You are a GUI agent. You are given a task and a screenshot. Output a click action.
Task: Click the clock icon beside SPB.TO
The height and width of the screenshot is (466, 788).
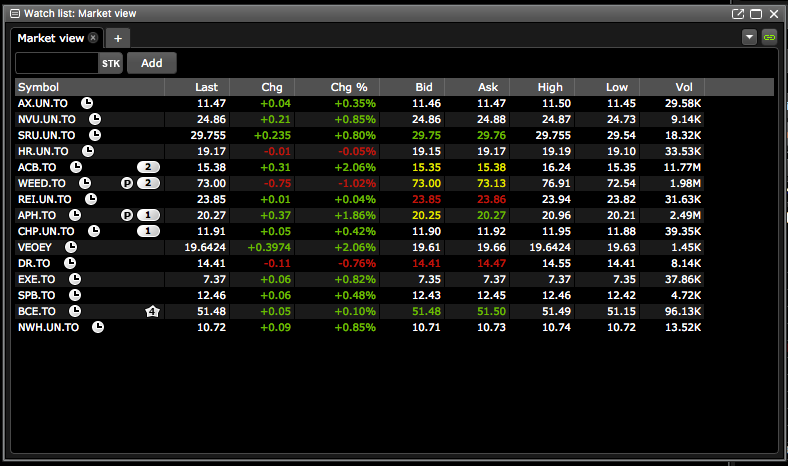(75, 295)
